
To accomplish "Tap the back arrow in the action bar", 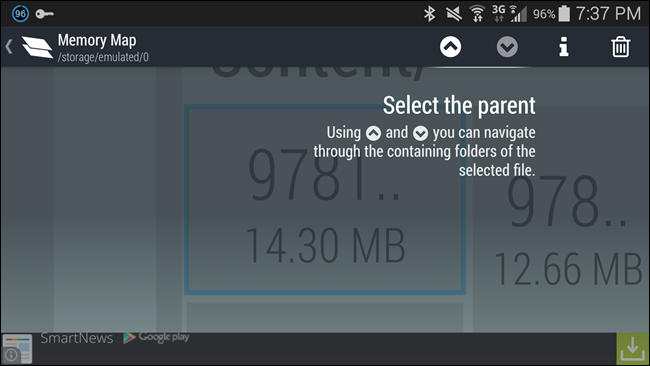I will pos(9,46).
